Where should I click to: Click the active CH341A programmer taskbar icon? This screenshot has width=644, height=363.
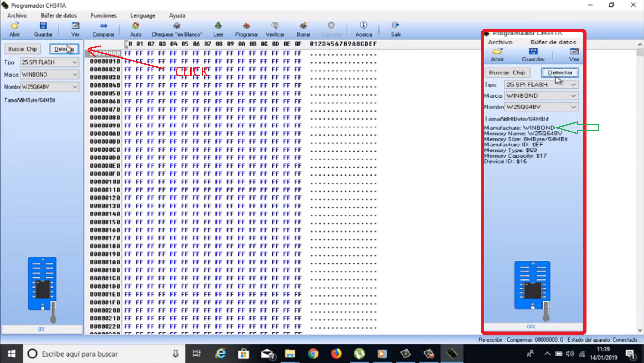[452, 354]
